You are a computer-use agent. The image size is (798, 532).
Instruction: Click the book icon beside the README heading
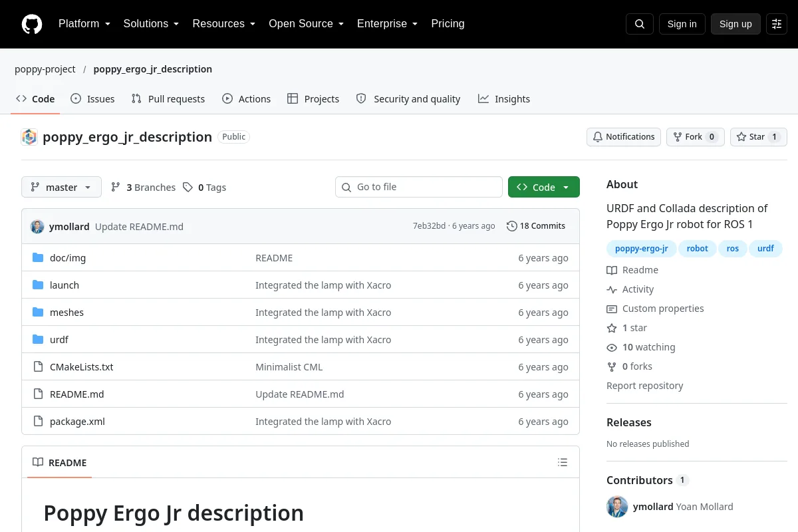[38, 463]
